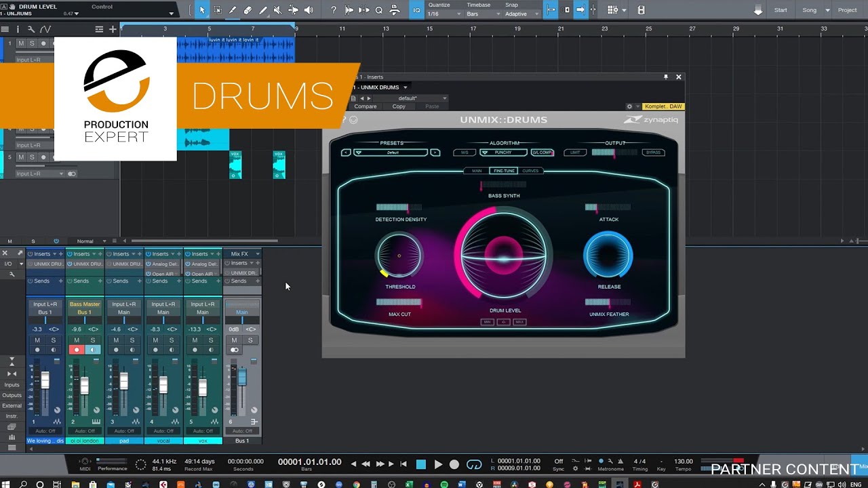Open the Mix FX dropdown on Bus 1
The width and height of the screenshot is (868, 488).
258,254
